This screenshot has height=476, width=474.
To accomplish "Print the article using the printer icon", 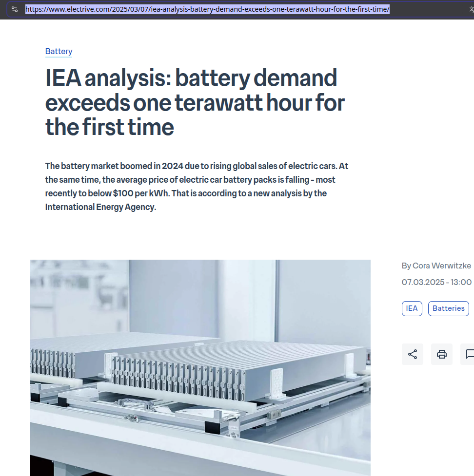I will (x=441, y=354).
